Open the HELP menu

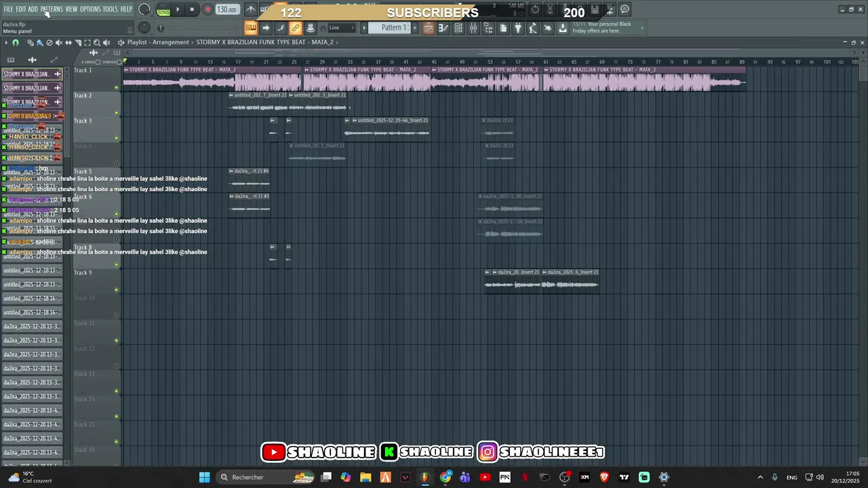[126, 9]
